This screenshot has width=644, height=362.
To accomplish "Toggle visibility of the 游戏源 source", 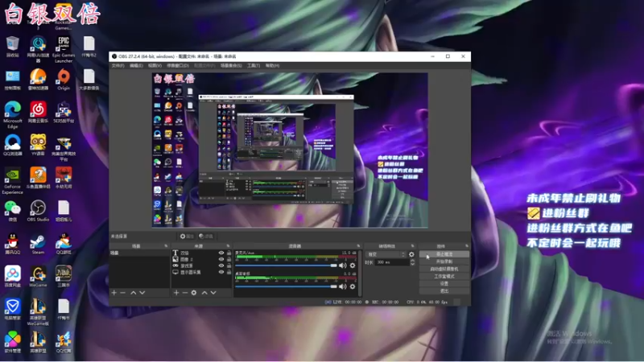I will pos(221,266).
